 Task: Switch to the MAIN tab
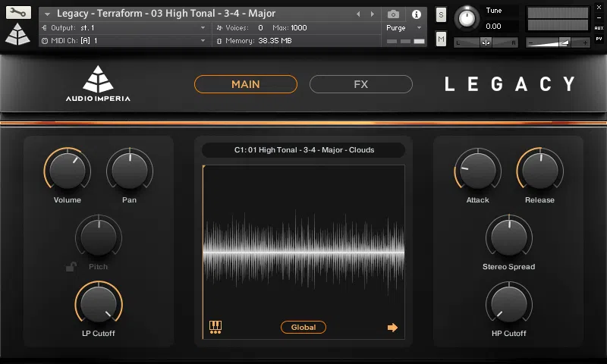246,84
